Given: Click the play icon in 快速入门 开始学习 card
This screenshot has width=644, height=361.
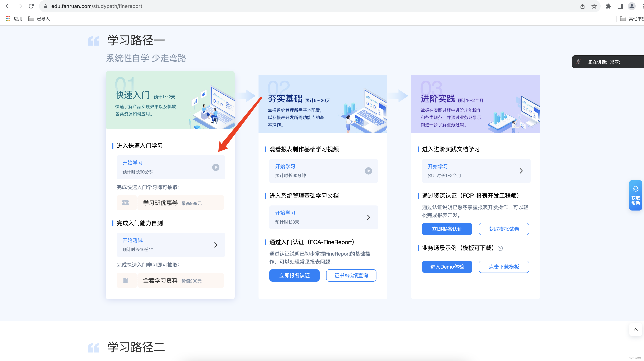Looking at the screenshot, I should coord(215,167).
